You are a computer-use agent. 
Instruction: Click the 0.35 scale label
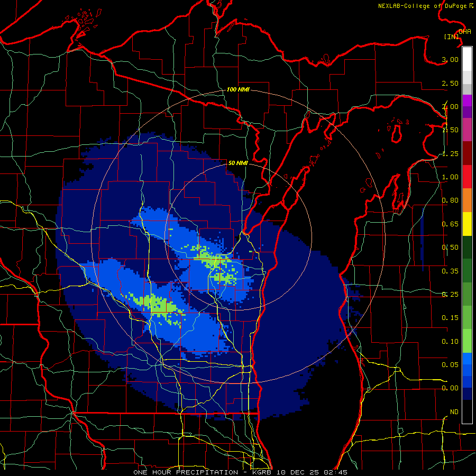coord(450,271)
